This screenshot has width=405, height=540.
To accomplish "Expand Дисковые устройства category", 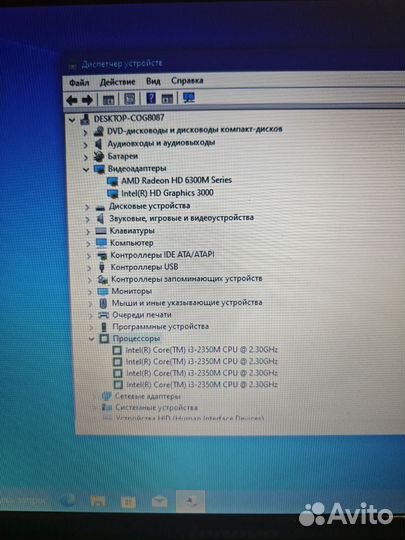I will point(87,207).
